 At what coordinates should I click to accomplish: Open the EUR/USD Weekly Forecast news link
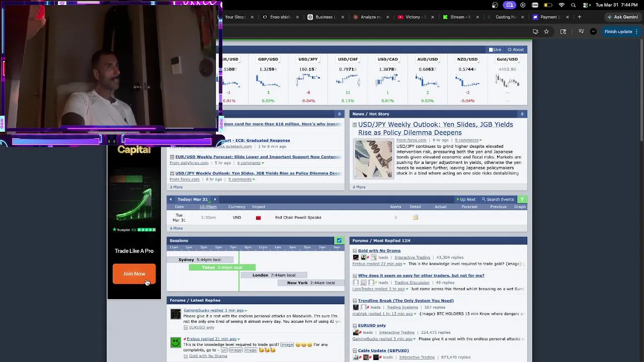(x=258, y=157)
